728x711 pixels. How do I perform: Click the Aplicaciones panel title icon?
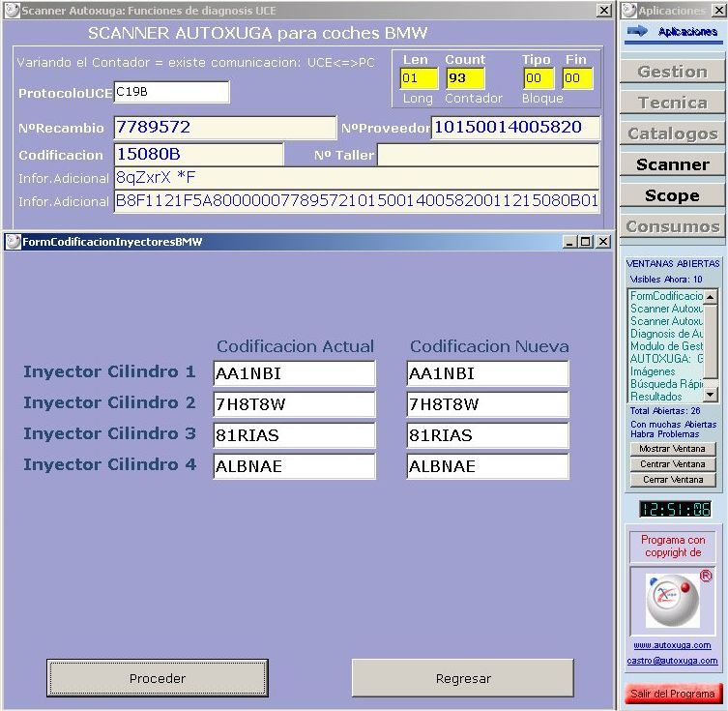[629, 11]
